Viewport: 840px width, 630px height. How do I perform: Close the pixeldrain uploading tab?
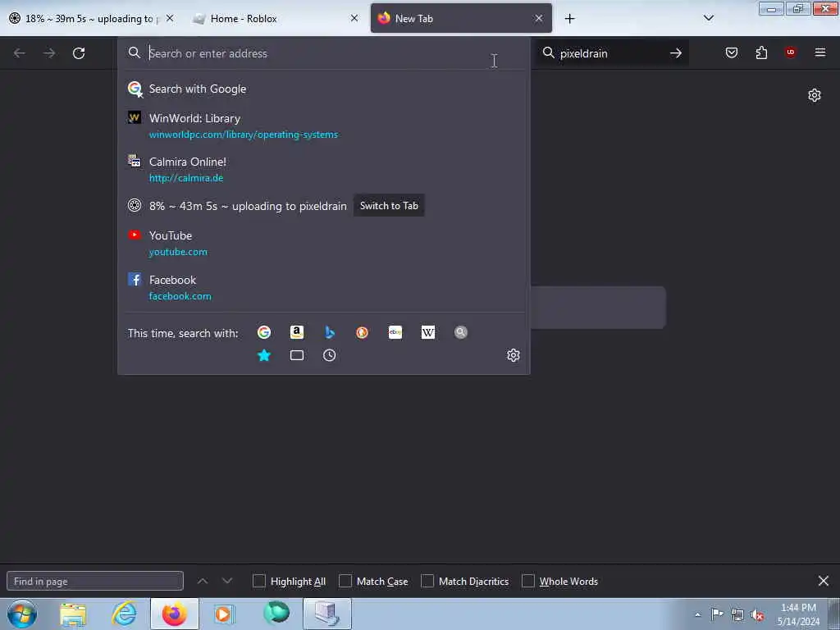click(x=170, y=18)
